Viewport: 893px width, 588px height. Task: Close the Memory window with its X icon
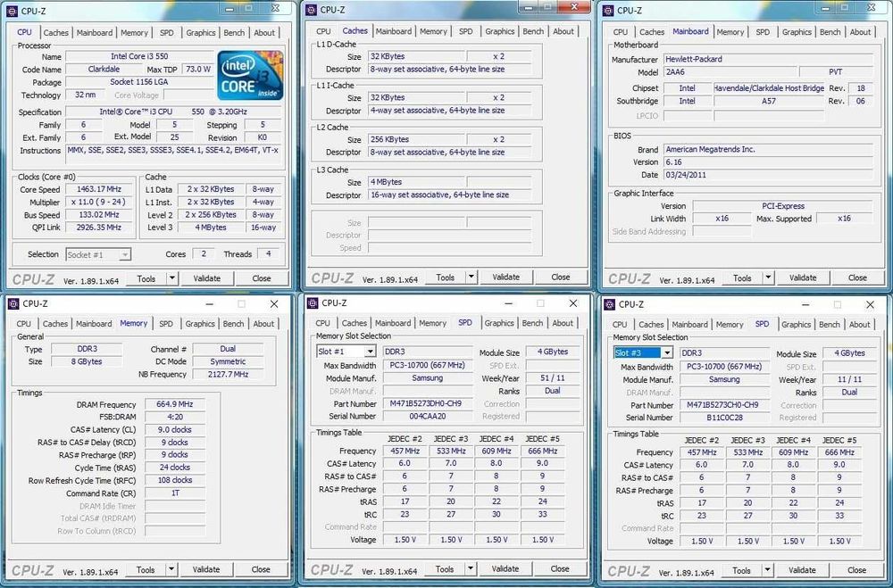pyautogui.click(x=274, y=303)
